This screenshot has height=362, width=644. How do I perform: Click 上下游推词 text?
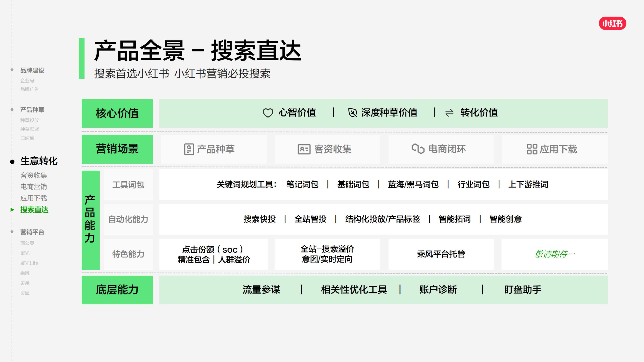click(528, 185)
